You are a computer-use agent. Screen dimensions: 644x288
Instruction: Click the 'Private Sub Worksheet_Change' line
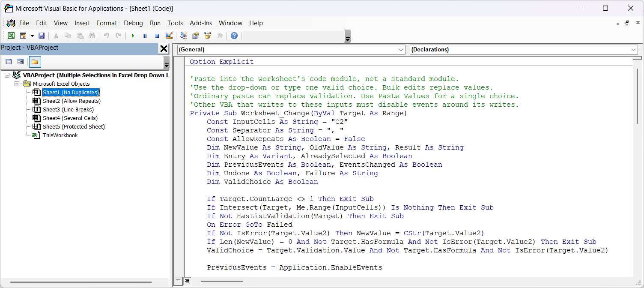pyautogui.click(x=298, y=113)
